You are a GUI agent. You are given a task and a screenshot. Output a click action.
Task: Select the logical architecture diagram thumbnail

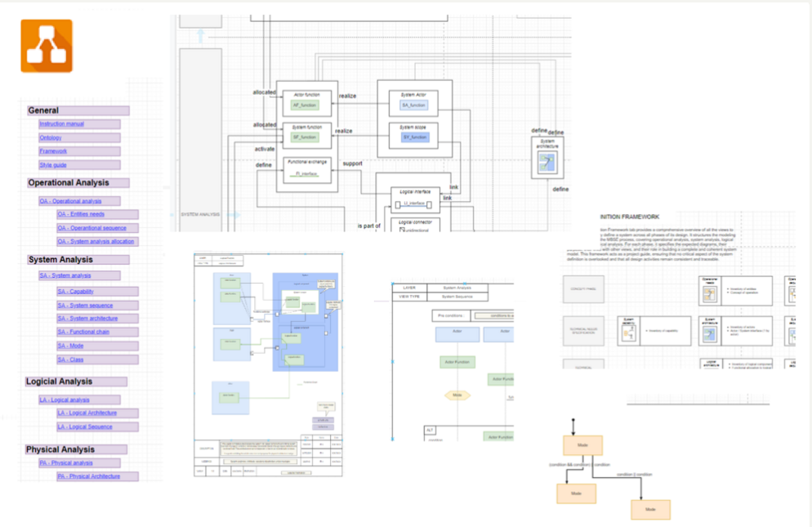click(268, 364)
